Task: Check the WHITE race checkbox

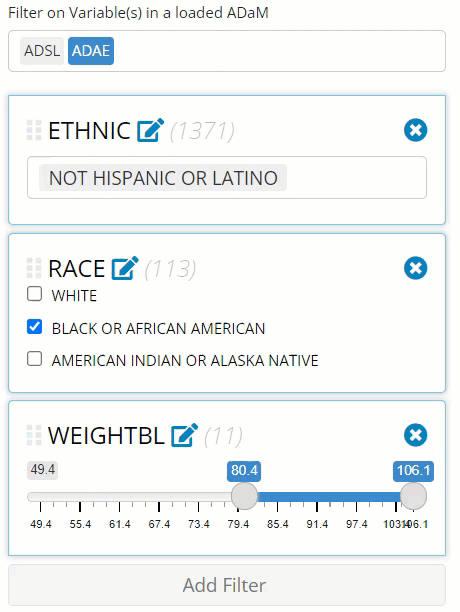Action: 34,294
